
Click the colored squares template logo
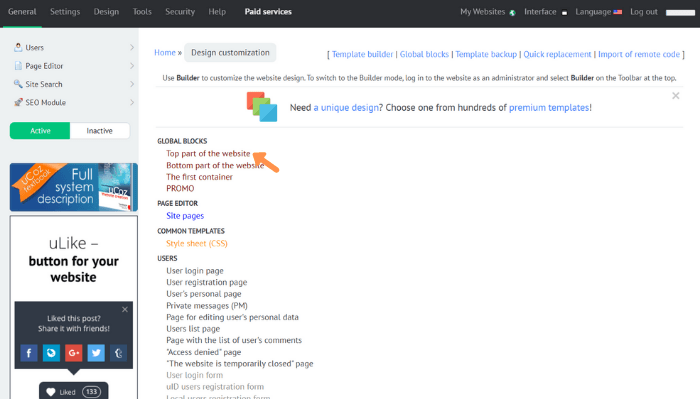click(262, 107)
